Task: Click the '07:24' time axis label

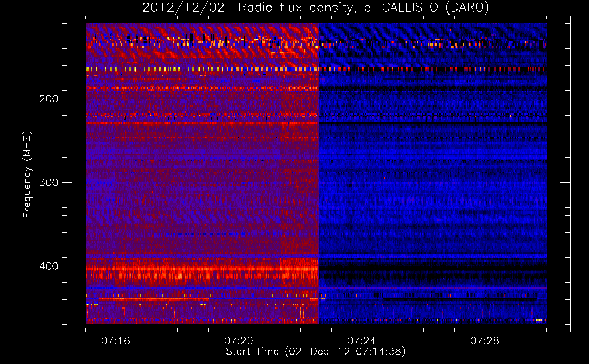Action: (x=362, y=341)
